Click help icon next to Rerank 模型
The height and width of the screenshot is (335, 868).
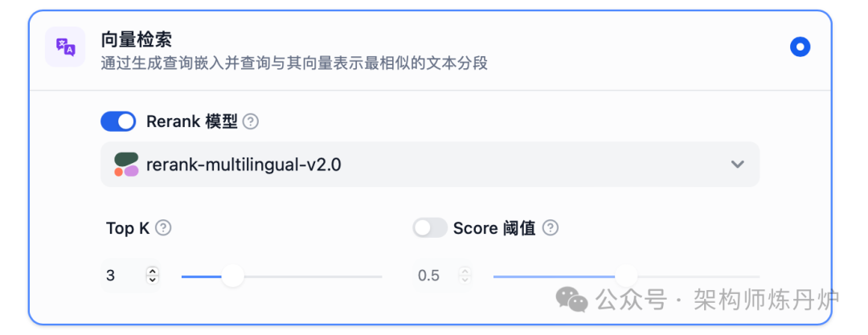click(251, 121)
